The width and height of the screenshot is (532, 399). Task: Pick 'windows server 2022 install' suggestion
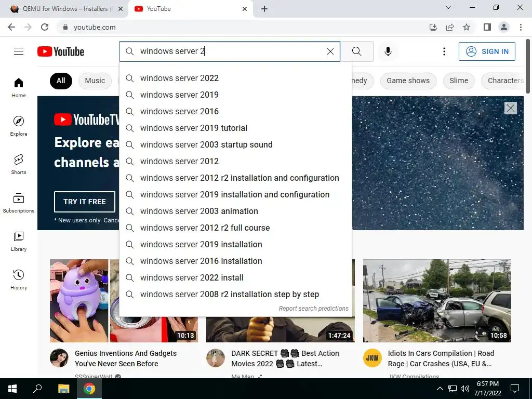(235, 277)
